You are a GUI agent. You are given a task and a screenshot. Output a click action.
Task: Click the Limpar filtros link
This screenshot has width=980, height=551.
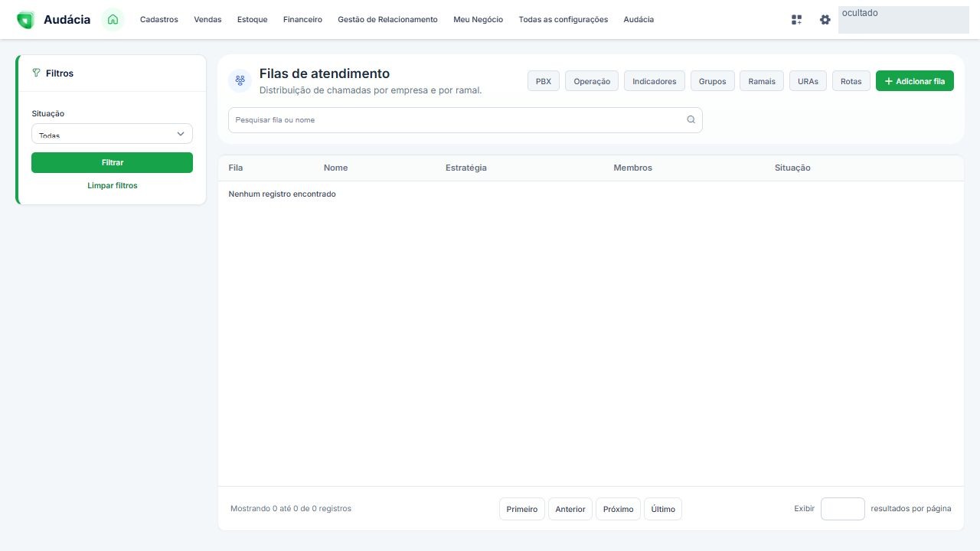coord(113,186)
